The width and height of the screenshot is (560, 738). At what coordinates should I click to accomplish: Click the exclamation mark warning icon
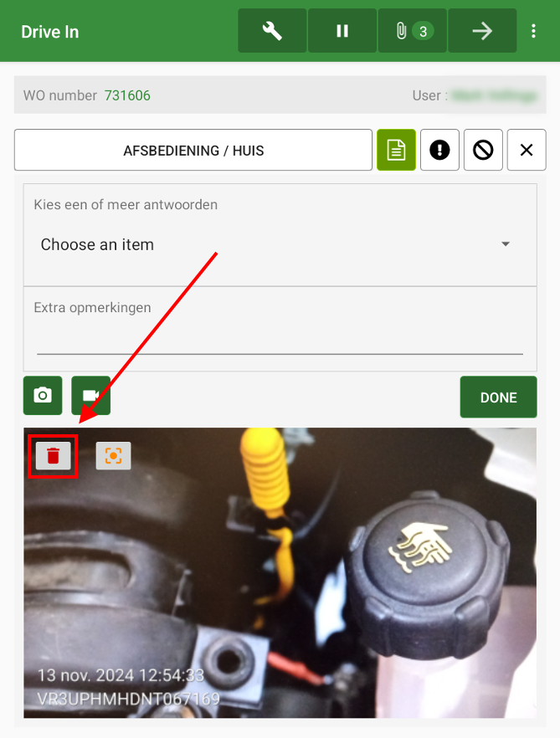tap(439, 151)
